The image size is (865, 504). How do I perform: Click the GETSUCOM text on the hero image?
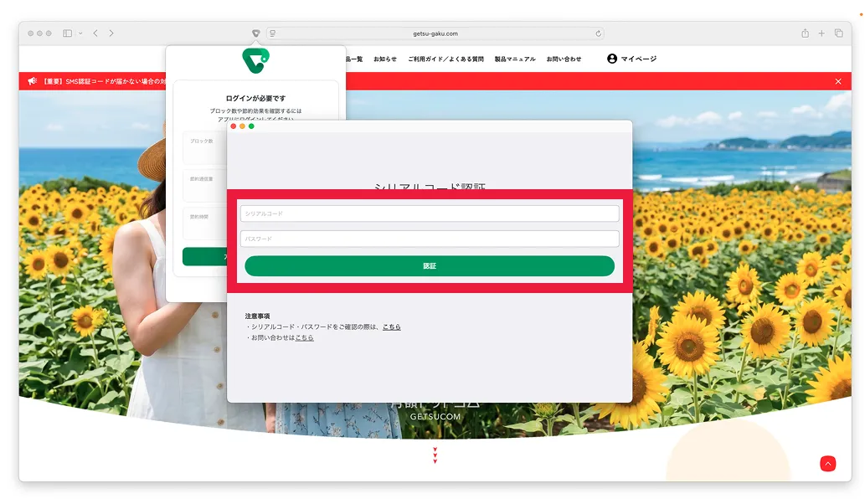click(435, 417)
